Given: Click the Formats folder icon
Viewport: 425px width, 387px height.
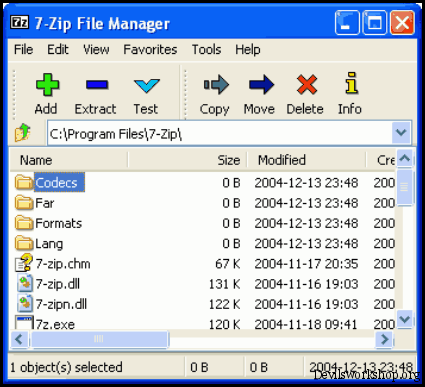Looking at the screenshot, I should coord(24,223).
